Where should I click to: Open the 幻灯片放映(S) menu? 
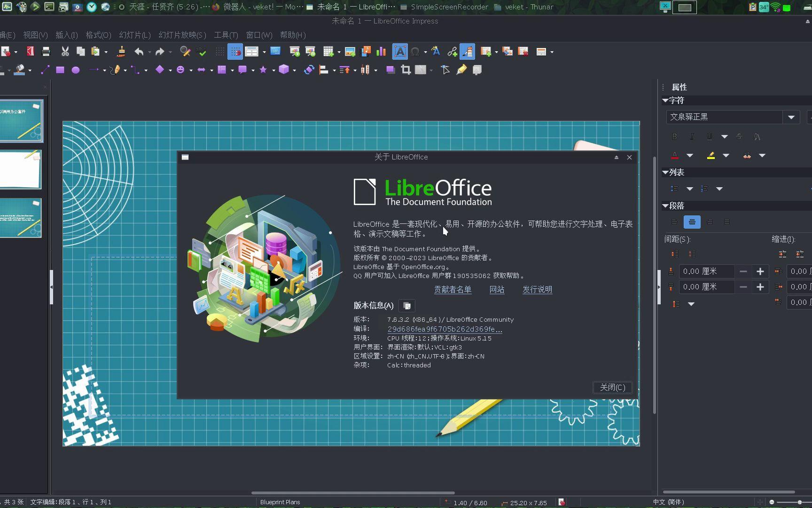[182, 35]
